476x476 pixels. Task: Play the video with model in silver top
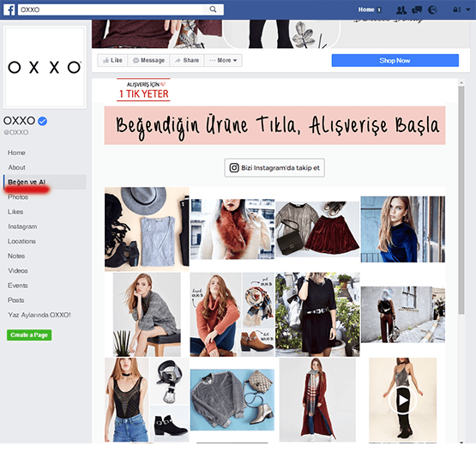tap(402, 401)
